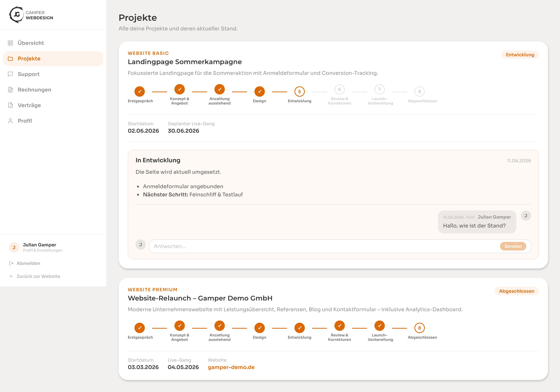Open Verträge in the sidebar
560x392 pixels.
(x=53, y=105)
